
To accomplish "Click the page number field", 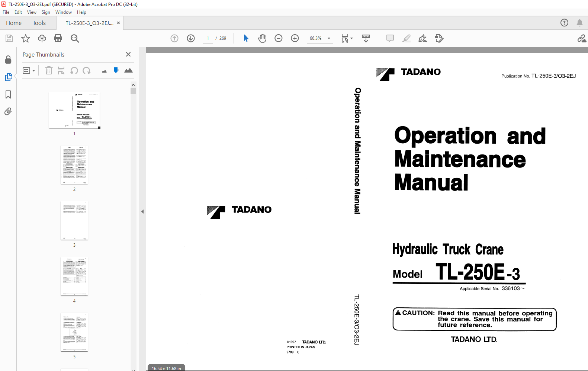I will tap(208, 38).
